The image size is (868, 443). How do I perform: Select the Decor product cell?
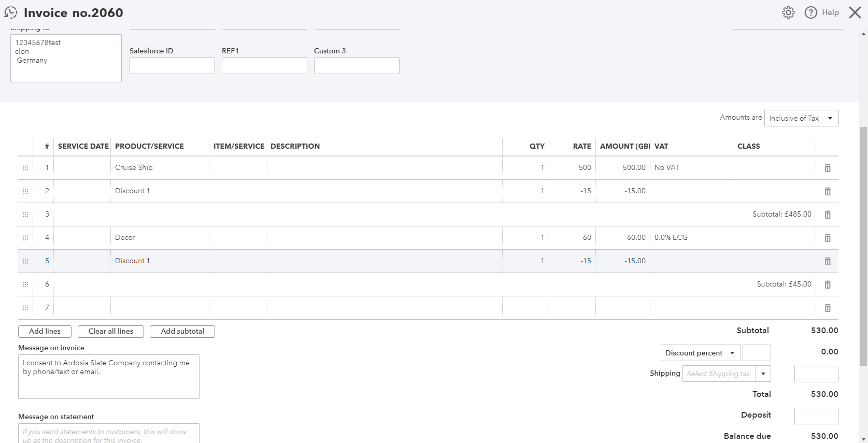point(160,238)
